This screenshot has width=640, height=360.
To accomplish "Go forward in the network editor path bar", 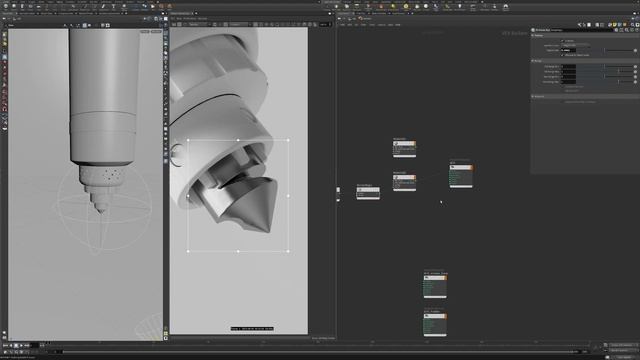I will (344, 18).
